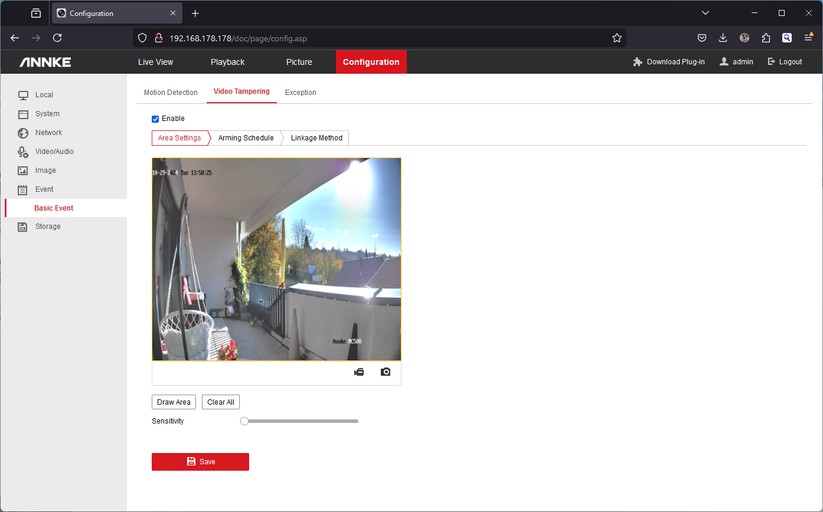This screenshot has height=512, width=823.
Task: Click the Network globe icon in sidebar
Action: click(23, 133)
